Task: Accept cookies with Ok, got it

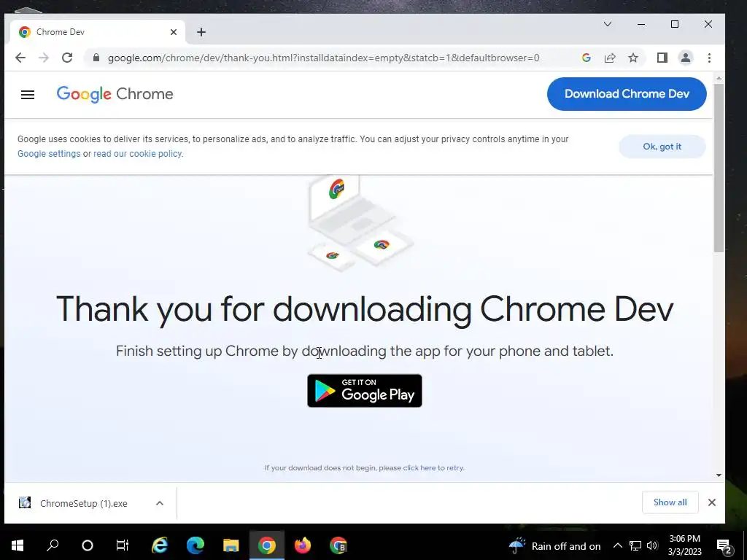Action: (x=662, y=147)
